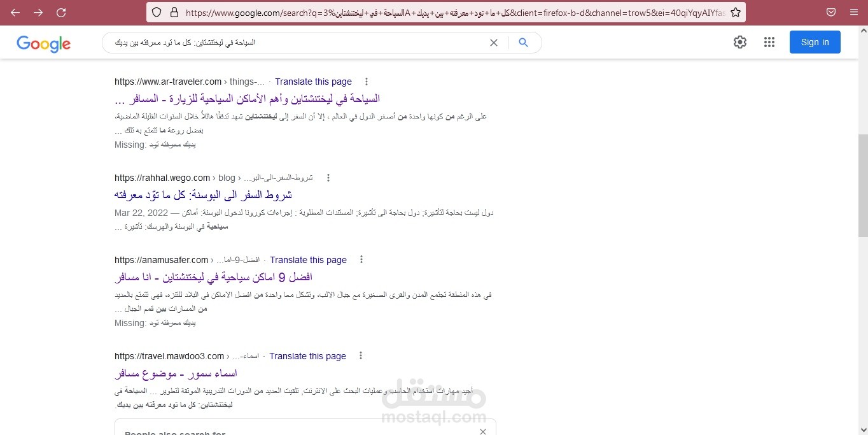Click the blue magnifier search icon
This screenshot has height=435, width=868.
click(x=523, y=43)
